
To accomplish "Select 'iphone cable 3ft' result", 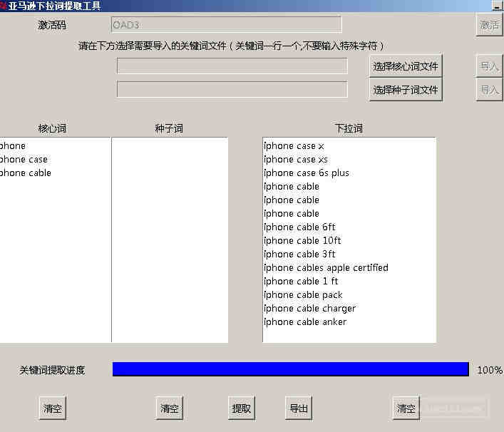I will (x=299, y=254).
